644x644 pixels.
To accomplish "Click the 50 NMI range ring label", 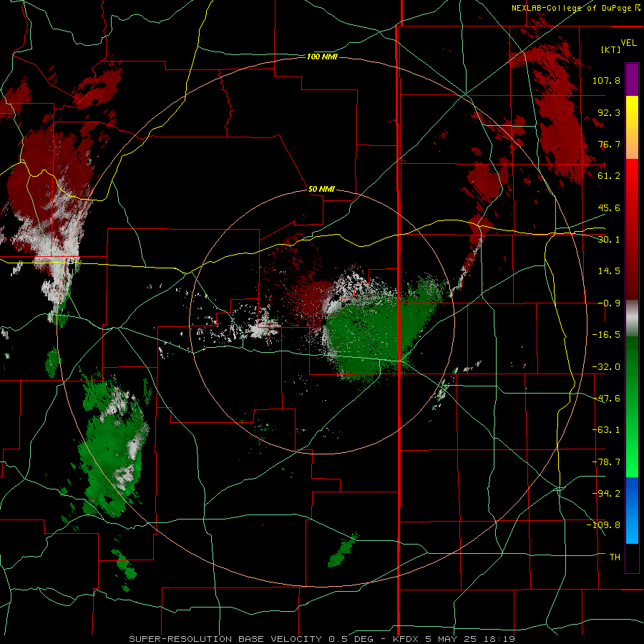I will 321,190.
